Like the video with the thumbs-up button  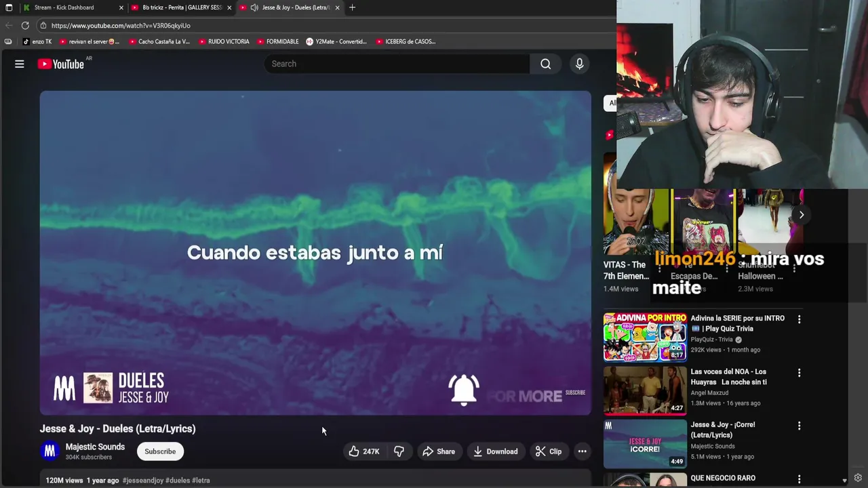pyautogui.click(x=364, y=451)
